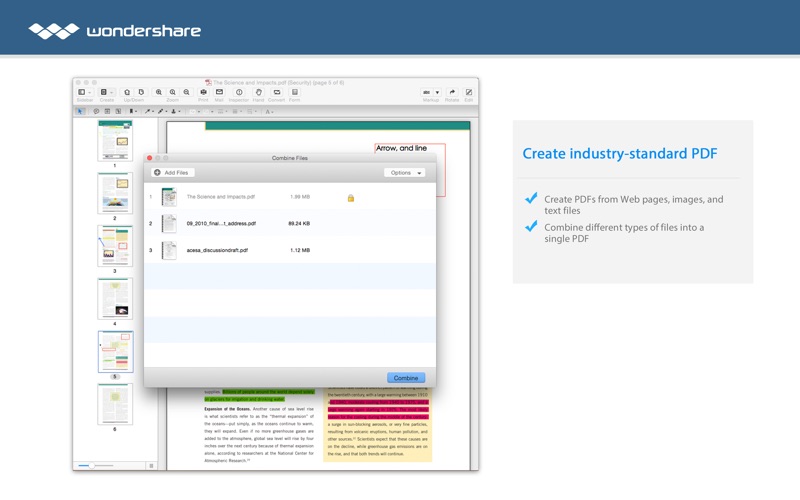Click the 89.24 KB file size
Image resolution: width=800 pixels, height=500 pixels.
click(299, 223)
